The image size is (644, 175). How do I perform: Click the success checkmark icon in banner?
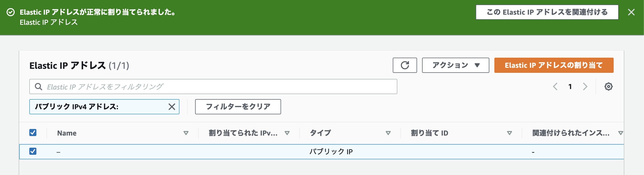(11, 12)
